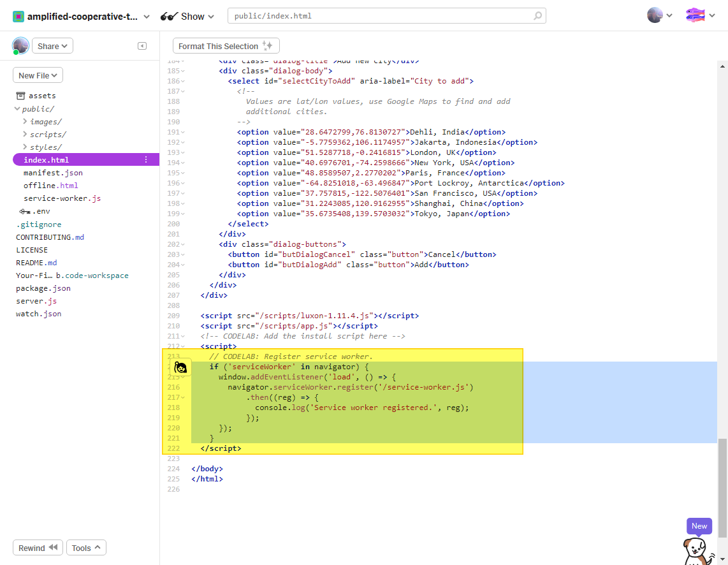Image resolution: width=728 pixels, height=565 pixels.
Task: Open package.json file
Action: point(43,288)
